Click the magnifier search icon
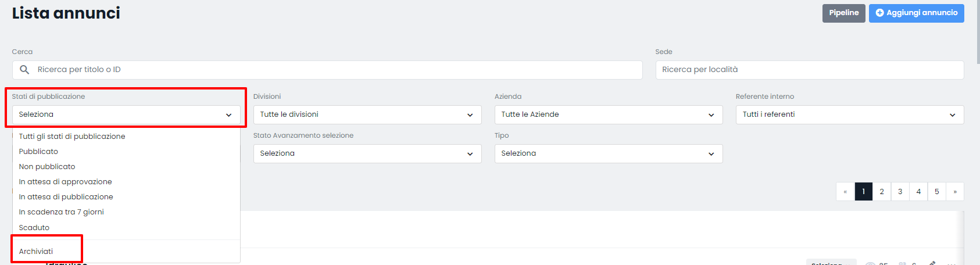The image size is (980, 265). 24,70
